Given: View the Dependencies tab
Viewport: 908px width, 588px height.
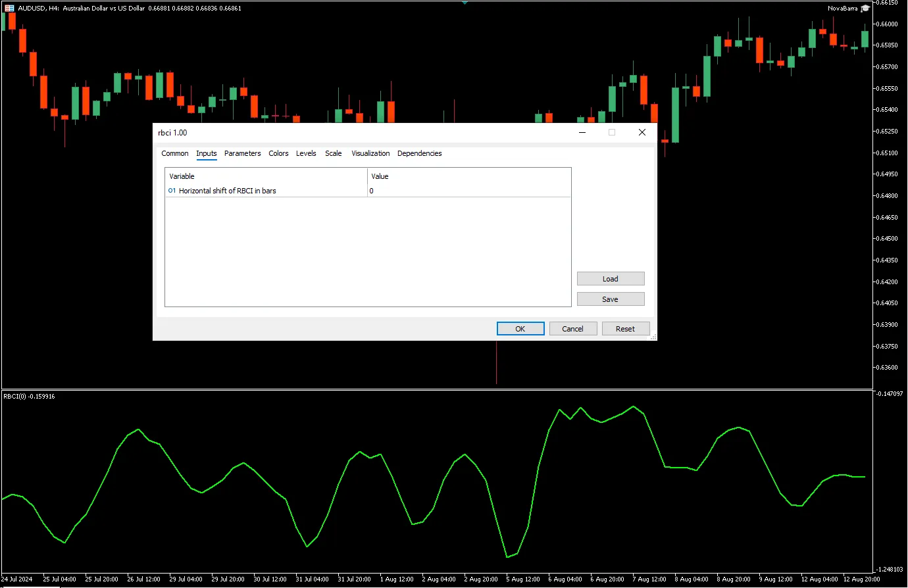Looking at the screenshot, I should pos(419,153).
